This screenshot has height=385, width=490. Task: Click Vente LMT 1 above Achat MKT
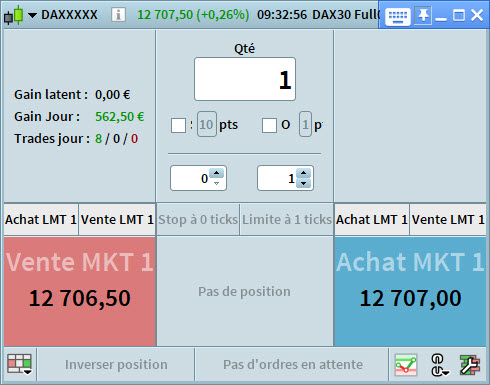448,220
